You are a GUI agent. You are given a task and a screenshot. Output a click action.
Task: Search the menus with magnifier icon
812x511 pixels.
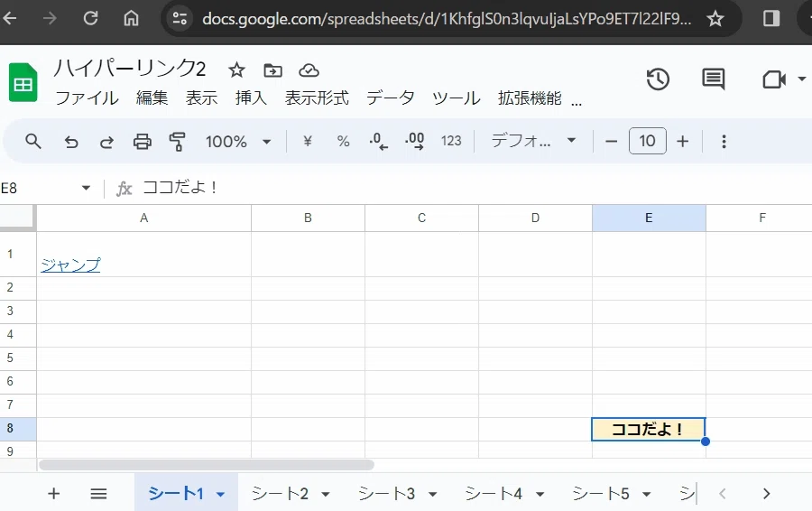point(33,141)
